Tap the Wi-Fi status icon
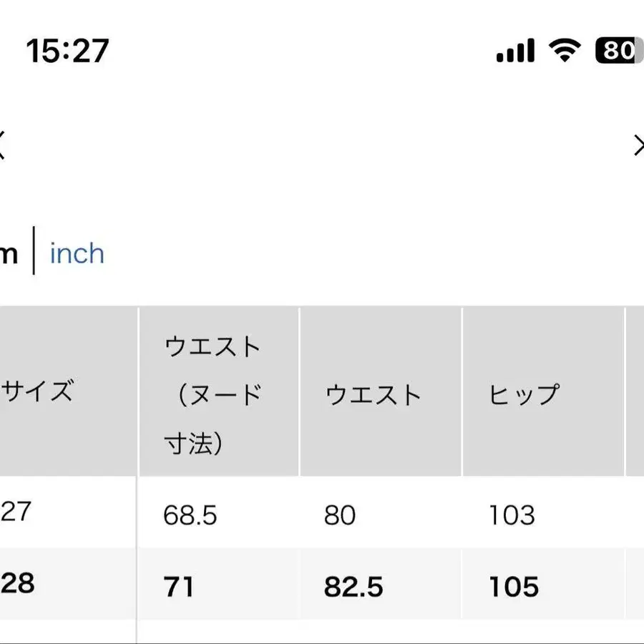The width and height of the screenshot is (644, 644). point(565,50)
